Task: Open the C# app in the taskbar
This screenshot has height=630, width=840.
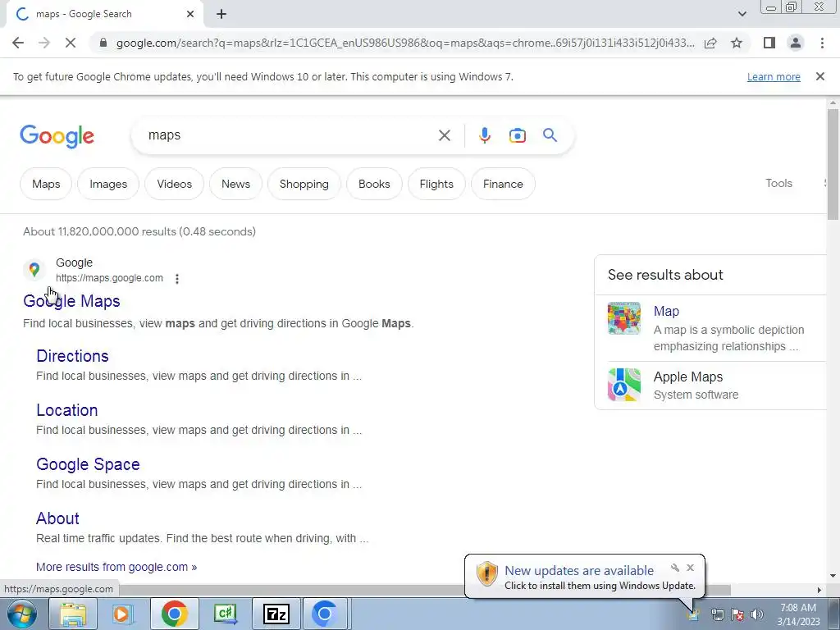Action: click(x=225, y=614)
